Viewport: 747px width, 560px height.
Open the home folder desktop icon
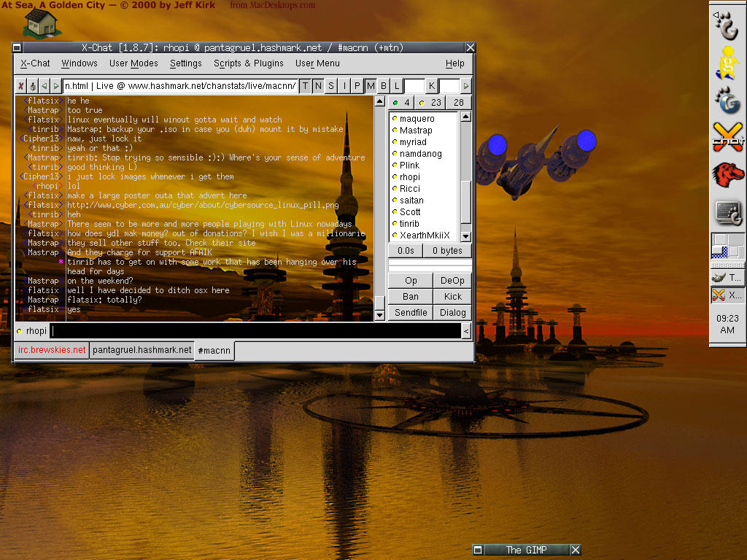42,23
